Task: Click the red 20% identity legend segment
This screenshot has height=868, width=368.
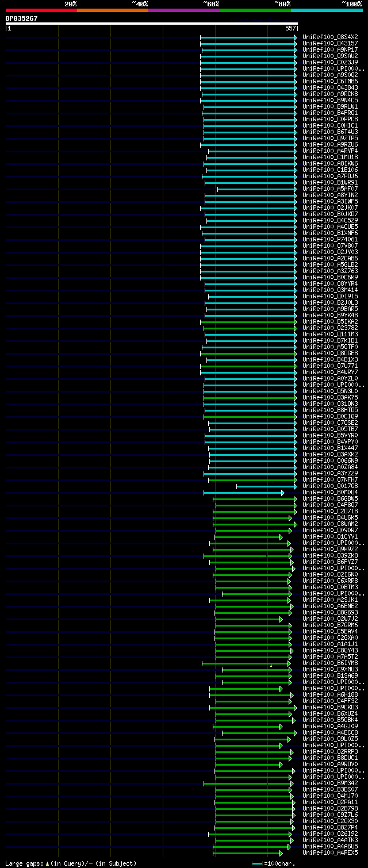Action: 41,10
